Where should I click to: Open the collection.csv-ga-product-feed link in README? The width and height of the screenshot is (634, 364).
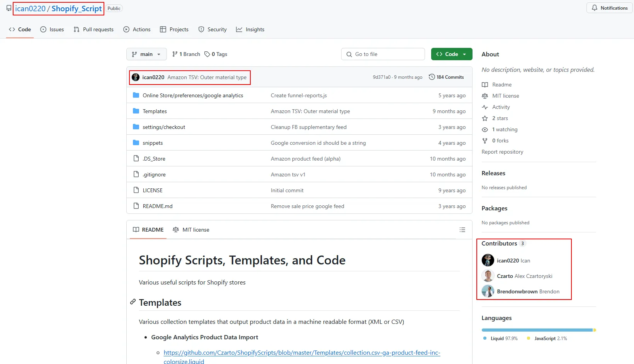pos(302,357)
